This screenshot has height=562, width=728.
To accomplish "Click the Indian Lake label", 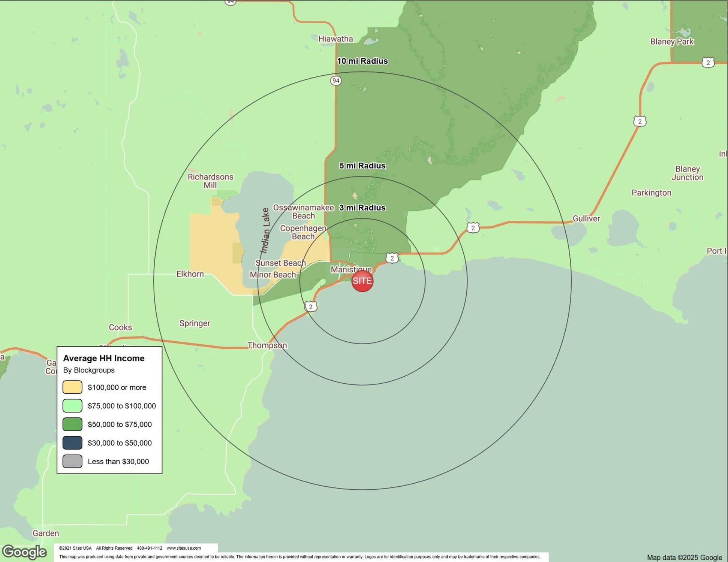I will pyautogui.click(x=265, y=230).
